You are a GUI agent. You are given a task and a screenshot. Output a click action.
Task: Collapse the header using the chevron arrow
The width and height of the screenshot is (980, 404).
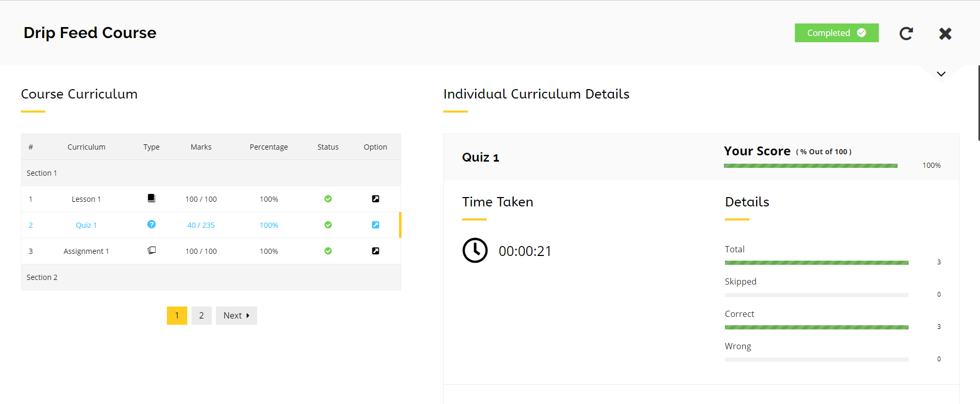pos(941,74)
